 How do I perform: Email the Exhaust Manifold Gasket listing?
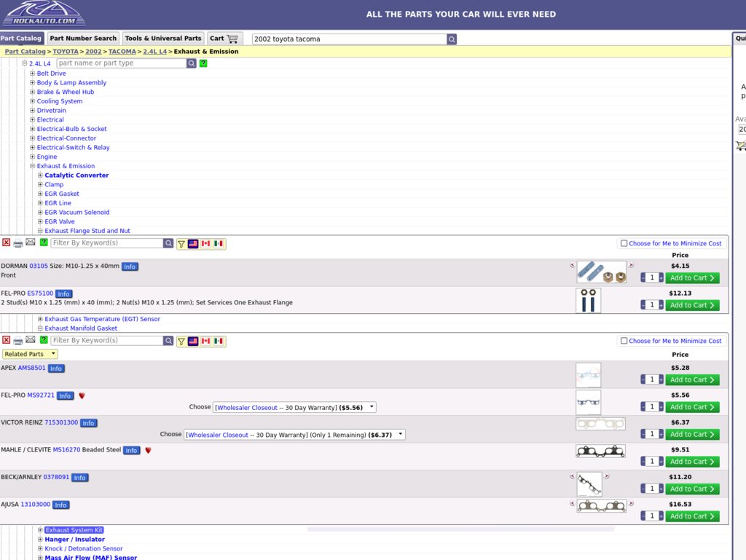click(x=31, y=340)
